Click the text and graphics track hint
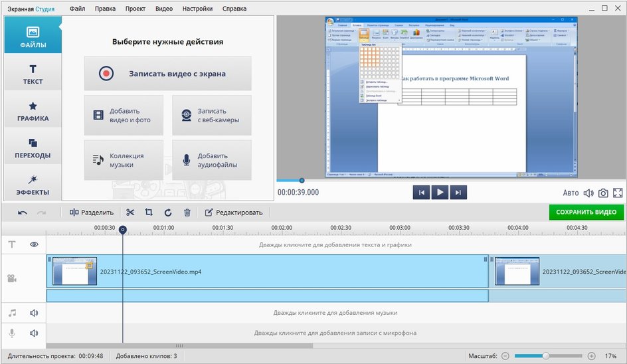The image size is (627, 364). pos(335,244)
